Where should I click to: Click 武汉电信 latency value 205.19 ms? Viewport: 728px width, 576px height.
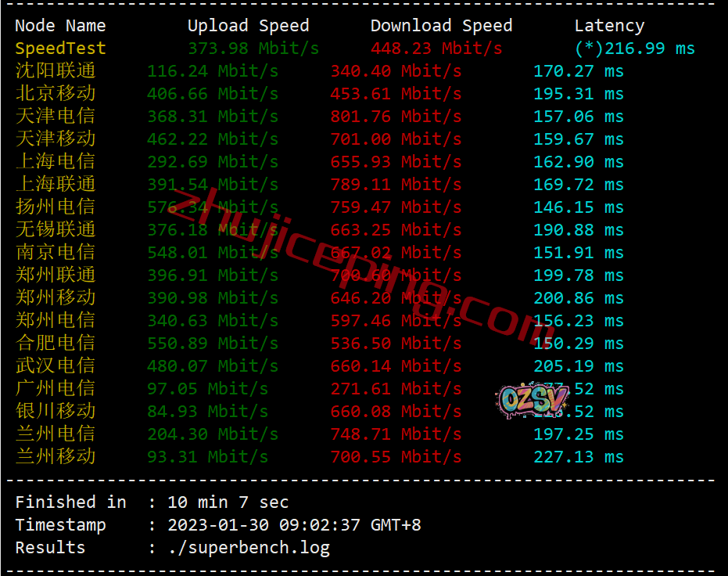pyautogui.click(x=579, y=366)
